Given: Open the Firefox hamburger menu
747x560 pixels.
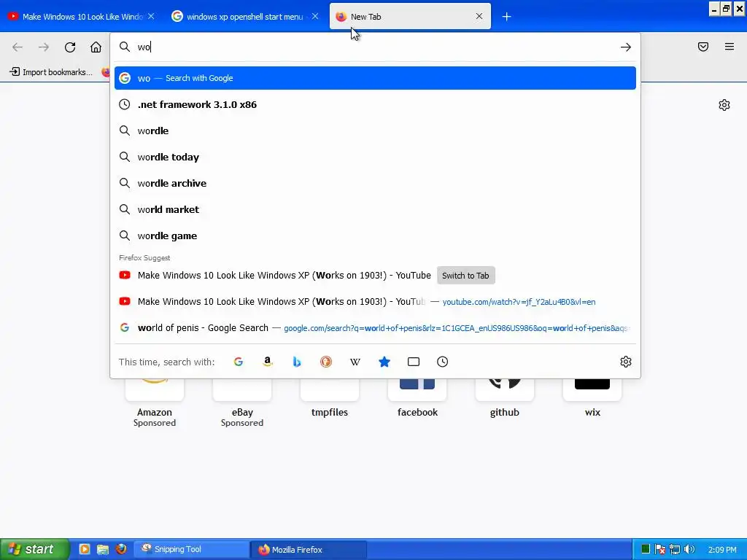Looking at the screenshot, I should point(729,47).
